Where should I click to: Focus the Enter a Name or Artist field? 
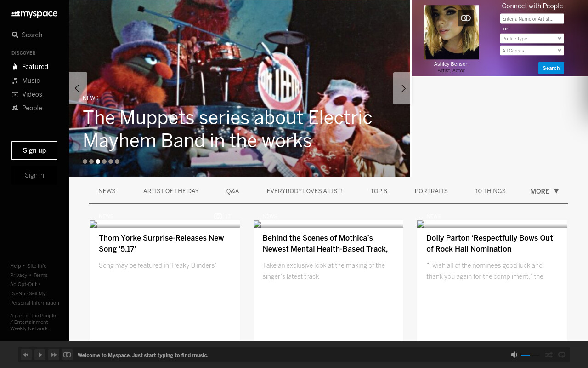click(532, 19)
